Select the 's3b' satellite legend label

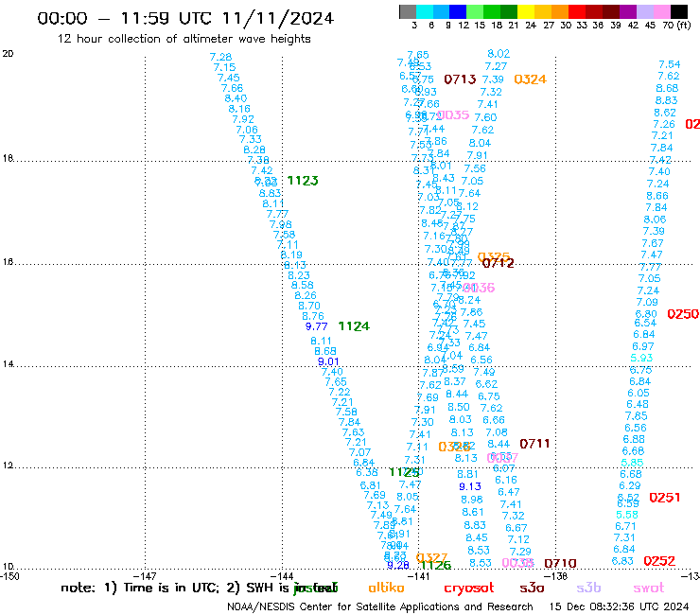click(x=588, y=588)
